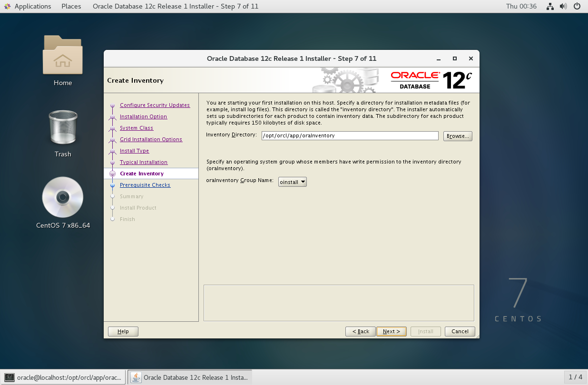The image size is (588, 385).
Task: Click the empty message area at bottom of installer
Action: pos(339,303)
